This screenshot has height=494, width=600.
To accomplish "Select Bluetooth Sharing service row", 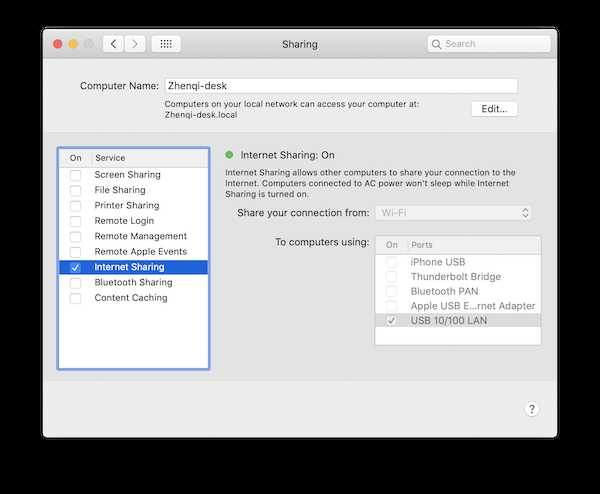I will [x=133, y=283].
